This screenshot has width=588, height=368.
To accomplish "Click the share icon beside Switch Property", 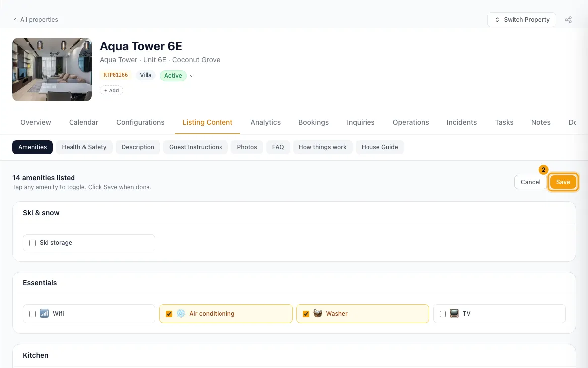I will 568,20.
